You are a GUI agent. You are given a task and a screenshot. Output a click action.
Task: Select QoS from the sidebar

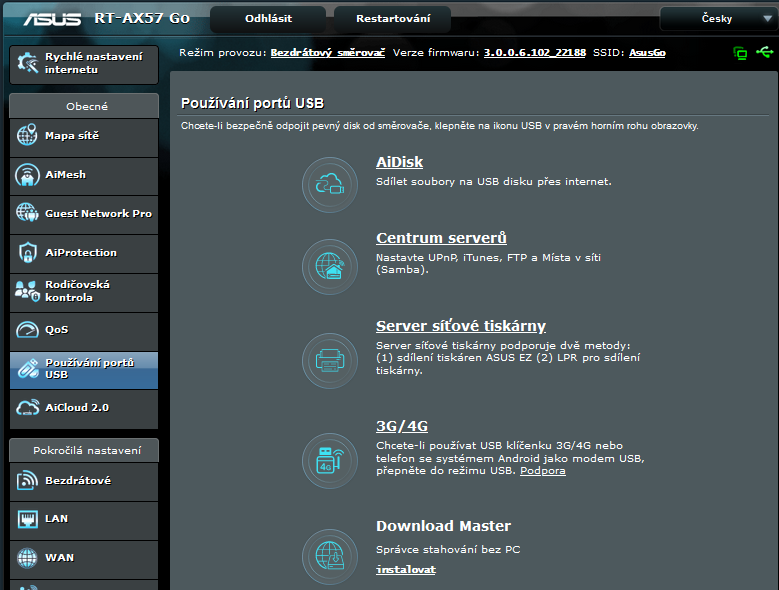tap(83, 330)
